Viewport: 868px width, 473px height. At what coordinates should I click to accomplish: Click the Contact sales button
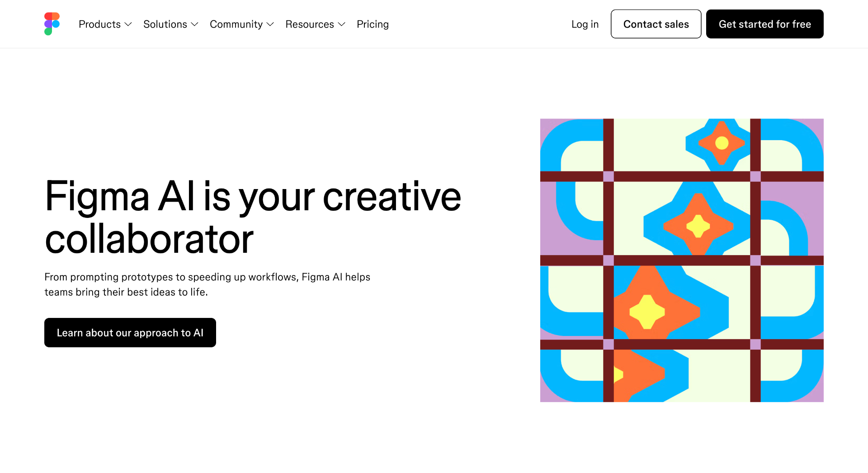656,24
